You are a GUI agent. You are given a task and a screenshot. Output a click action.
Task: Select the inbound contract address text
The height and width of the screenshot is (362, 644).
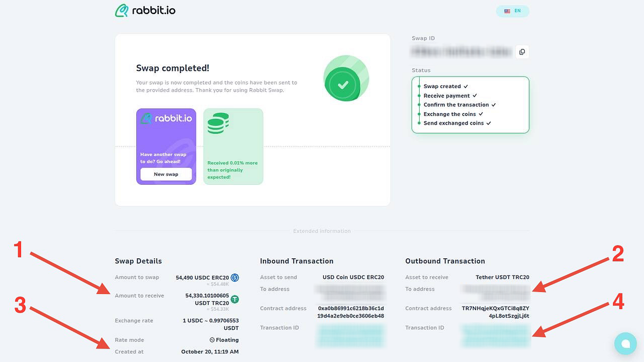pyautogui.click(x=351, y=312)
